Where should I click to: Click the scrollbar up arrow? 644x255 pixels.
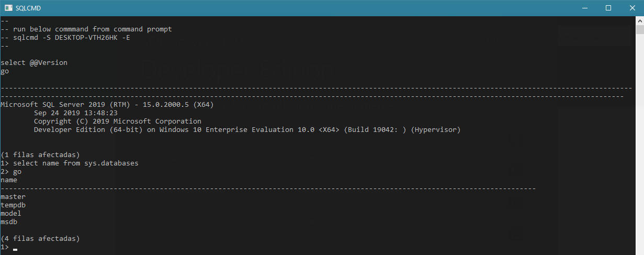(x=639, y=20)
